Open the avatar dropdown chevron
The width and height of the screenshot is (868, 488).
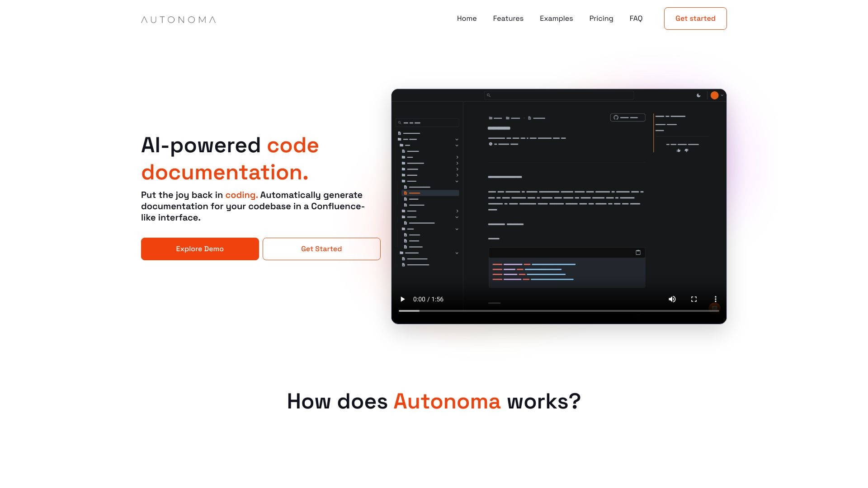coord(722,95)
